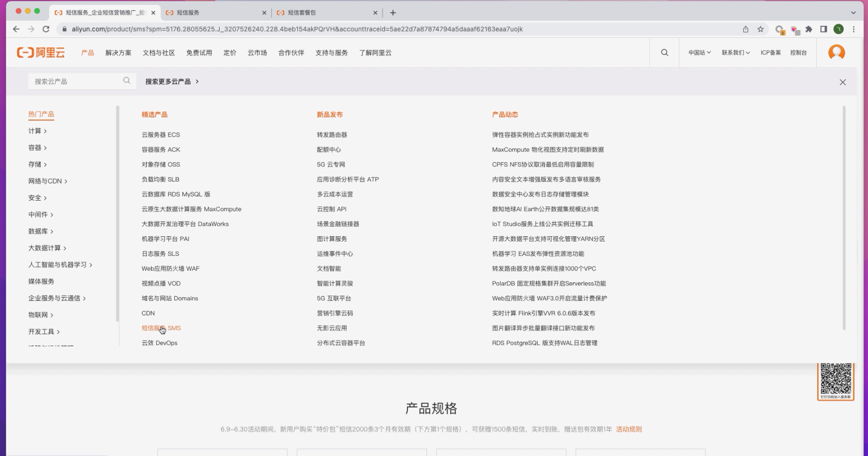
Task: Click the right panel scrollbar
Action: point(844,218)
